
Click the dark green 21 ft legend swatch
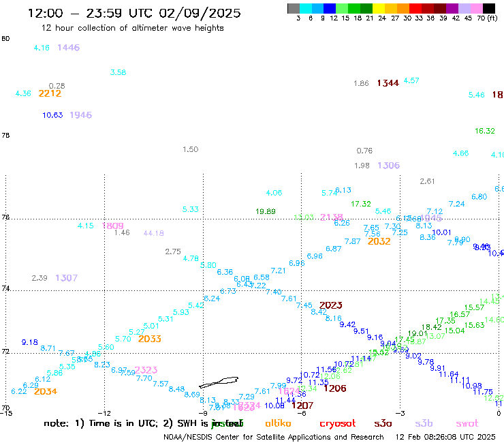(366, 8)
